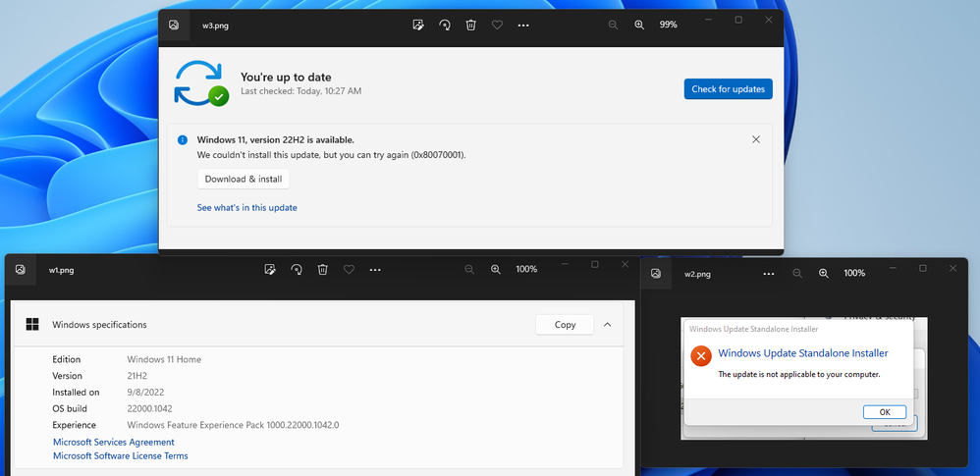980x476 pixels.
Task: Click Download & install button
Action: click(x=244, y=179)
